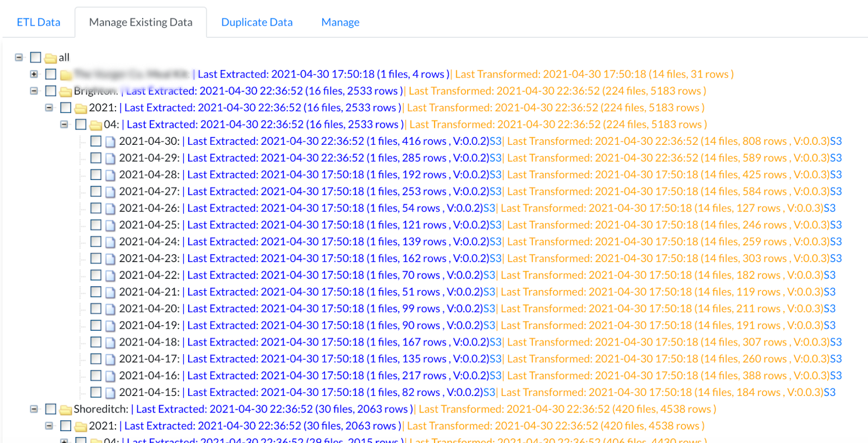Switch to the ETL Data tab
This screenshot has height=443, width=868.
39,22
